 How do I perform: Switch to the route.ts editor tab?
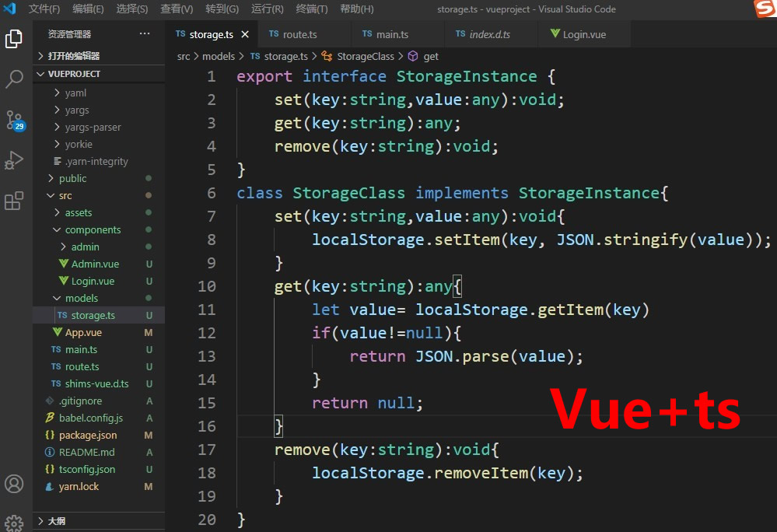coord(304,34)
